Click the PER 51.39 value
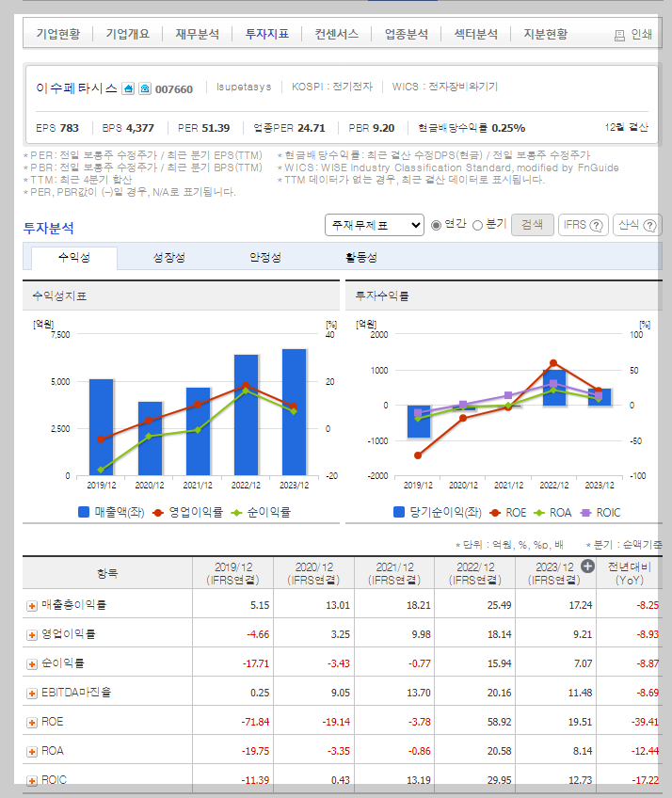This screenshot has width=672, height=798. tap(216, 128)
